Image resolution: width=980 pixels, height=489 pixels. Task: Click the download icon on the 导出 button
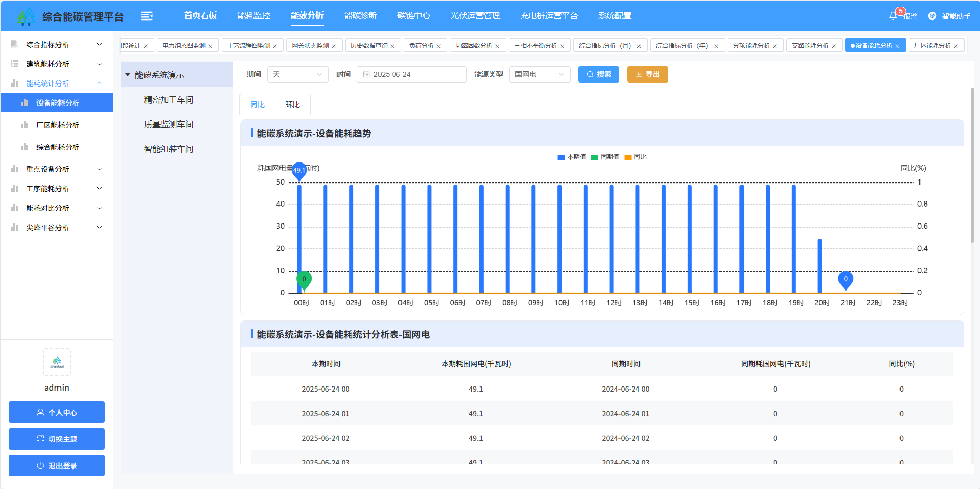pyautogui.click(x=638, y=74)
